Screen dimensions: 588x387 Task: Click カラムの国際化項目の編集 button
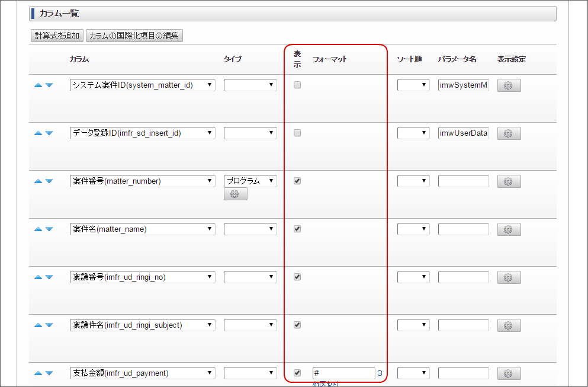click(134, 36)
